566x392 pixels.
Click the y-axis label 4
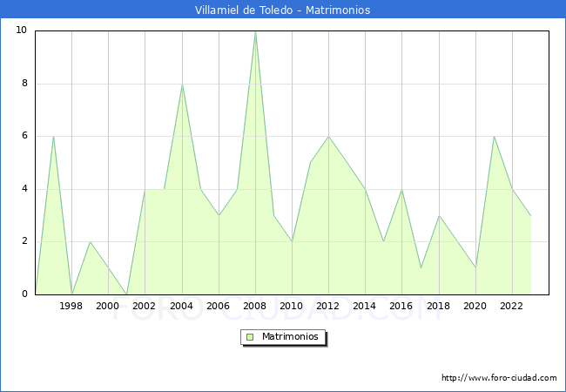point(24,188)
